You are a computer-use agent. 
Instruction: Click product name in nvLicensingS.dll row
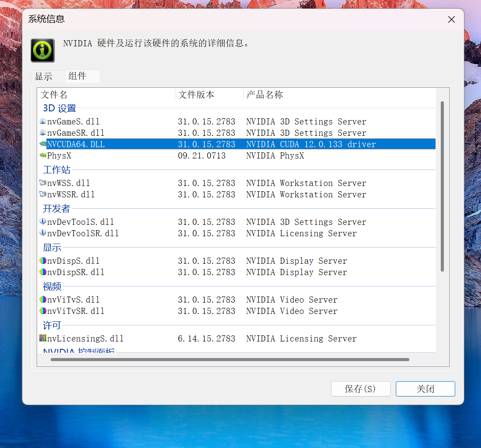coord(301,338)
